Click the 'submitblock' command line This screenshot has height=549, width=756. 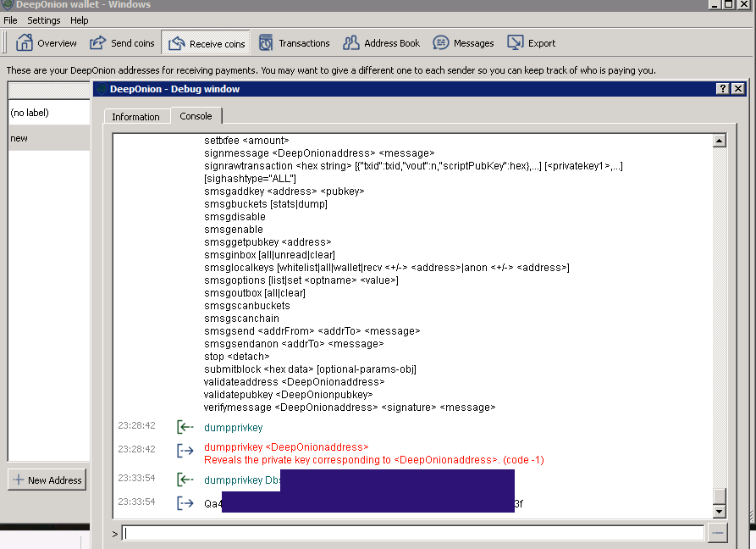310,369
